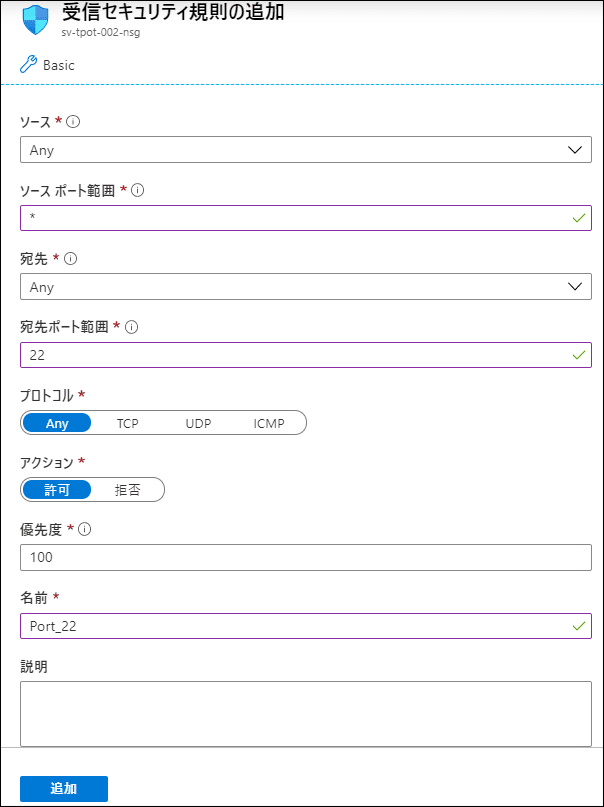Click the Basic wrench icon
Viewport: 604px width, 807px height.
(x=29, y=65)
